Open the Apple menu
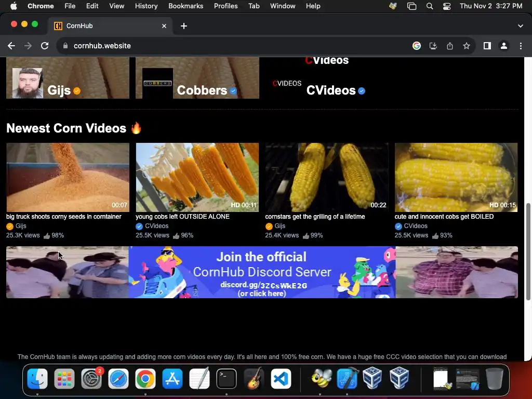Screen dimensions: 532x399 point(14,6)
